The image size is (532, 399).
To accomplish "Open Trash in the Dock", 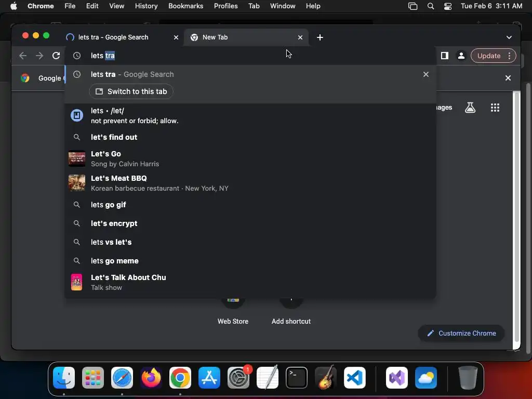I will point(468,378).
